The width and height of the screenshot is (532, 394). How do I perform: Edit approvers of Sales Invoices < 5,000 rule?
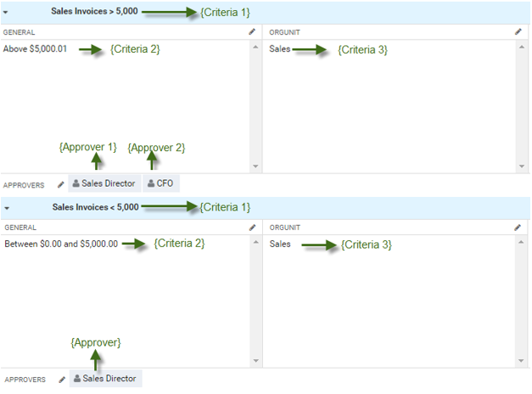click(61, 380)
